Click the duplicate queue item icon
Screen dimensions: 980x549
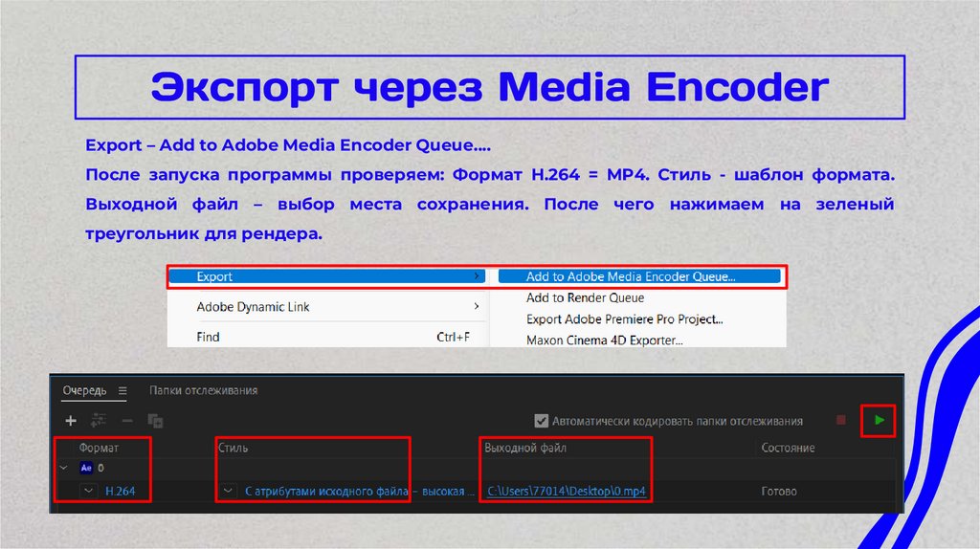[155, 421]
